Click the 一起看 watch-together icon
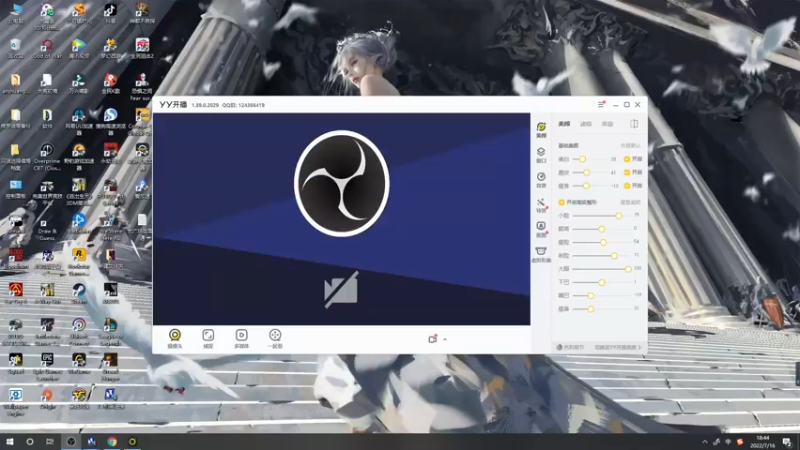This screenshot has height=450, width=800. [x=275, y=338]
